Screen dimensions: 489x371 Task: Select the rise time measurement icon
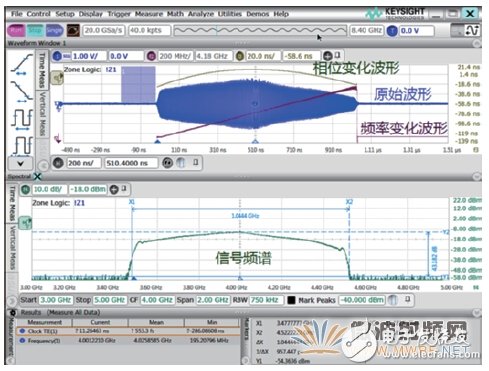pos(22,63)
